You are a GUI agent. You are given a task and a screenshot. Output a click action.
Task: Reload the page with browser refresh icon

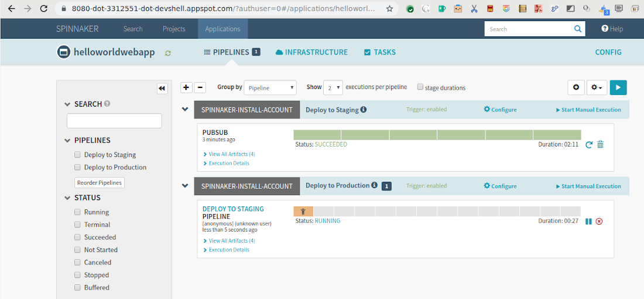tap(43, 9)
